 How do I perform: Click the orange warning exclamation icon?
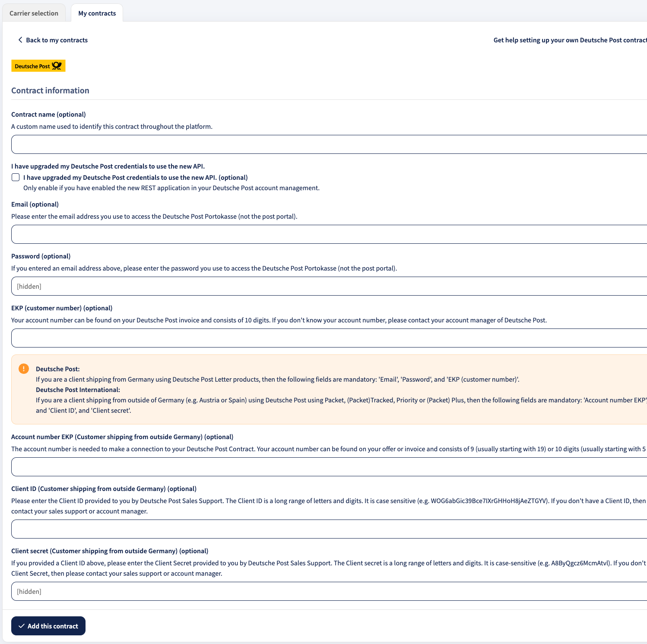coord(24,369)
